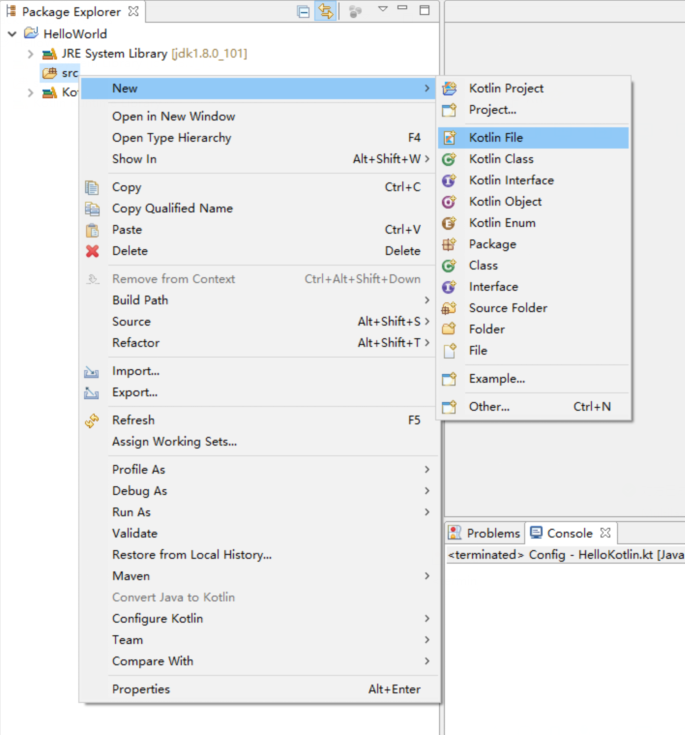Open the Maven submenu
This screenshot has width=685, height=735.
(258, 576)
